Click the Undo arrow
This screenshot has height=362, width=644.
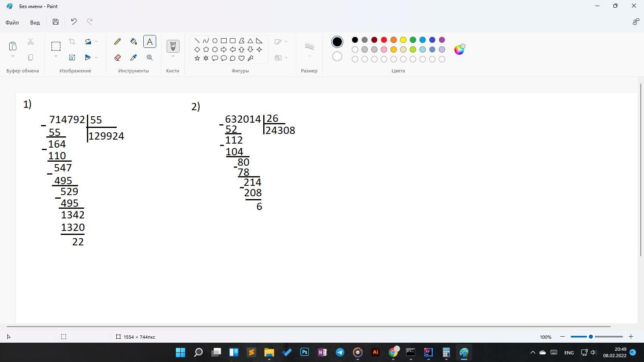pos(74,22)
